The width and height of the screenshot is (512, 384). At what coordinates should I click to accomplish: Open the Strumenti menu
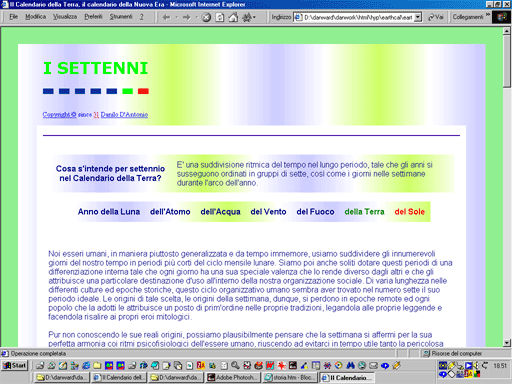[121, 17]
